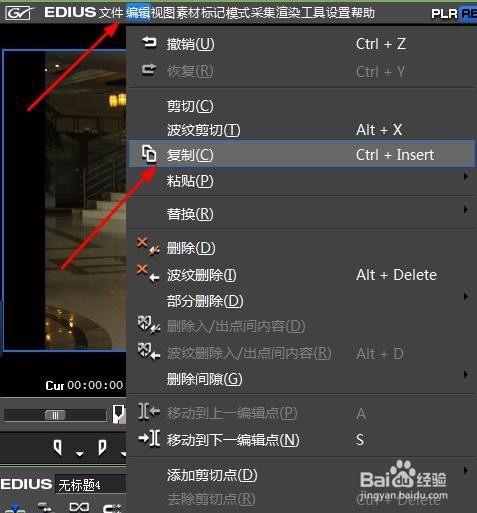Click the undo arrow icon beside 撤销

point(149,43)
